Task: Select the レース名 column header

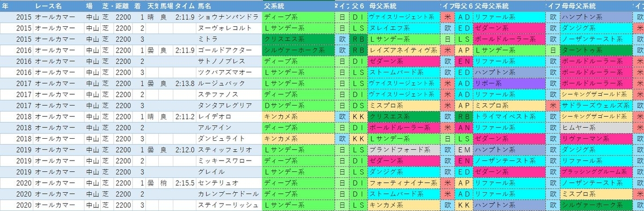Action: 58,5
